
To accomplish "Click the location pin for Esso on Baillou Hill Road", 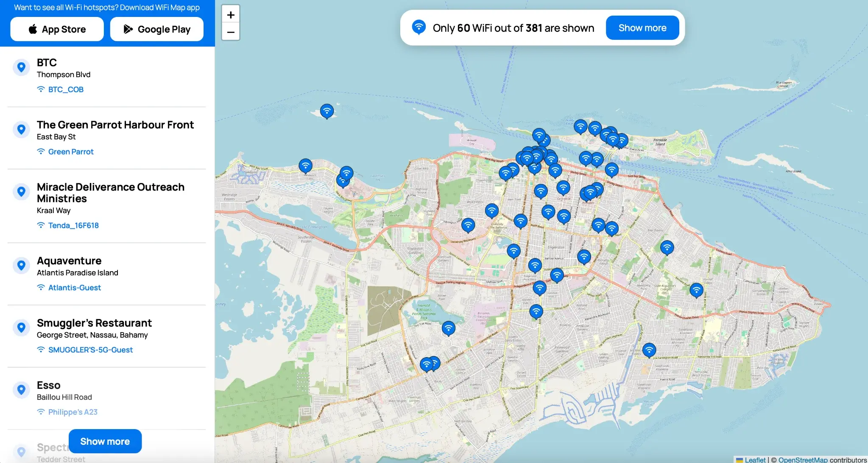I will coord(22,390).
